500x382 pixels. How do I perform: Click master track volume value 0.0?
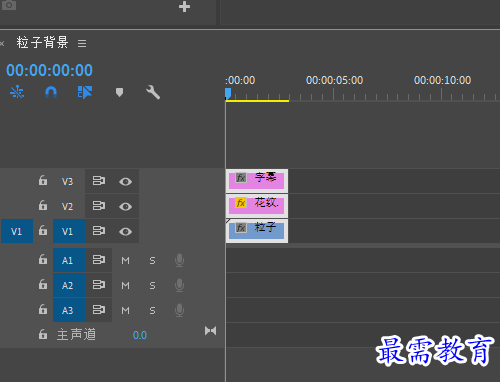[x=140, y=335]
